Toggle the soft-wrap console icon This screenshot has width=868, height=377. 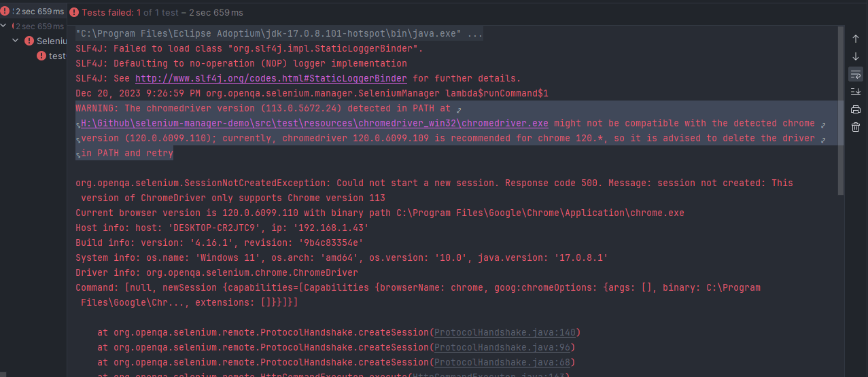tap(856, 74)
